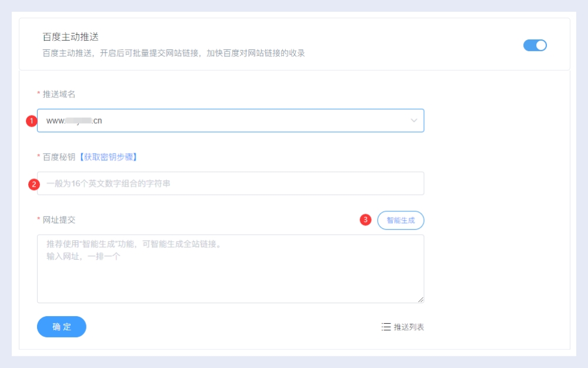Focus the 百度秘钥 input field
The width and height of the screenshot is (588, 368).
pyautogui.click(x=230, y=183)
